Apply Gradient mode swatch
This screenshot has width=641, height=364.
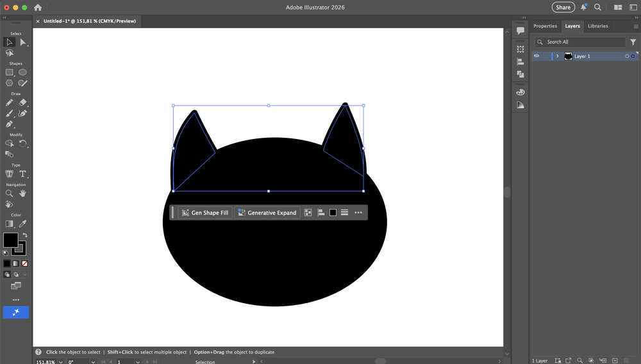coord(15,263)
